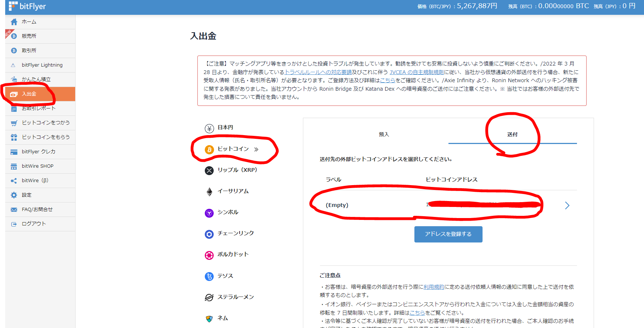Image resolution: width=644 pixels, height=328 pixels.
Task: Select the 日本円 yen icon
Action: point(209,128)
